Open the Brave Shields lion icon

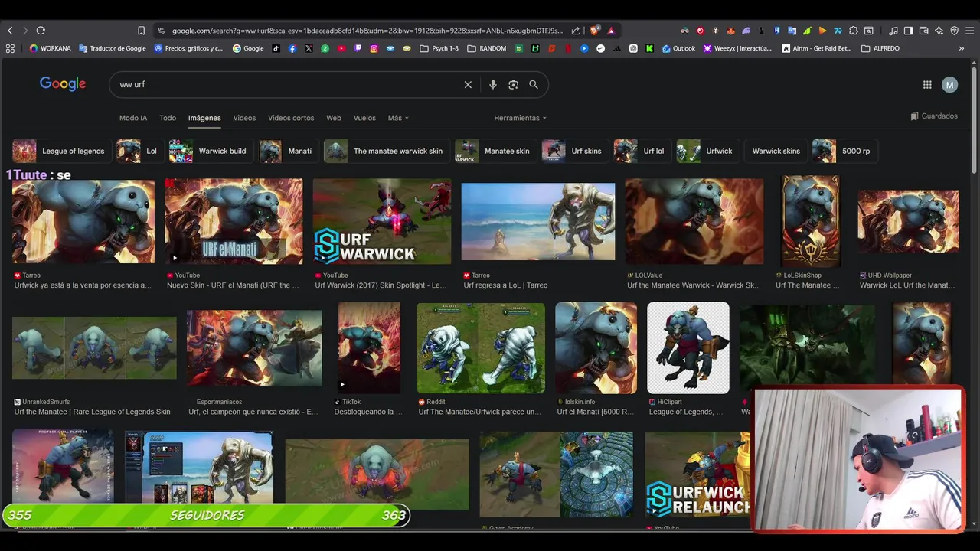click(x=595, y=31)
